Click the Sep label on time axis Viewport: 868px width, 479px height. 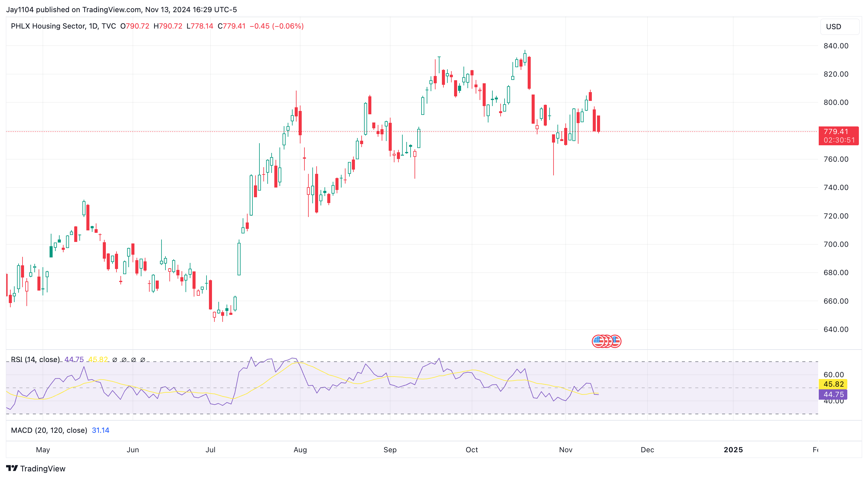(x=390, y=450)
